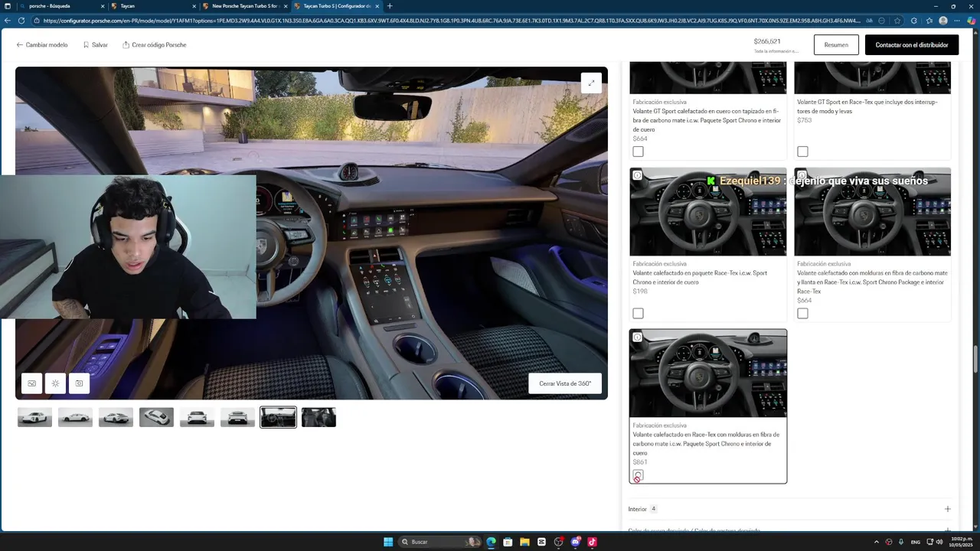Click Cerrar Vista de 360° button
The image size is (980, 551).
pos(565,383)
